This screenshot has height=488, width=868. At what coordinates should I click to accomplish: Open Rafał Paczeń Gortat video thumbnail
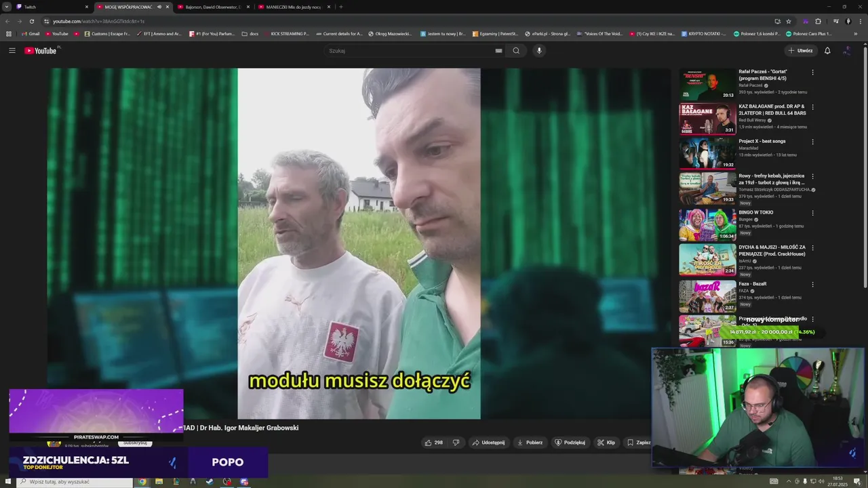pyautogui.click(x=707, y=84)
